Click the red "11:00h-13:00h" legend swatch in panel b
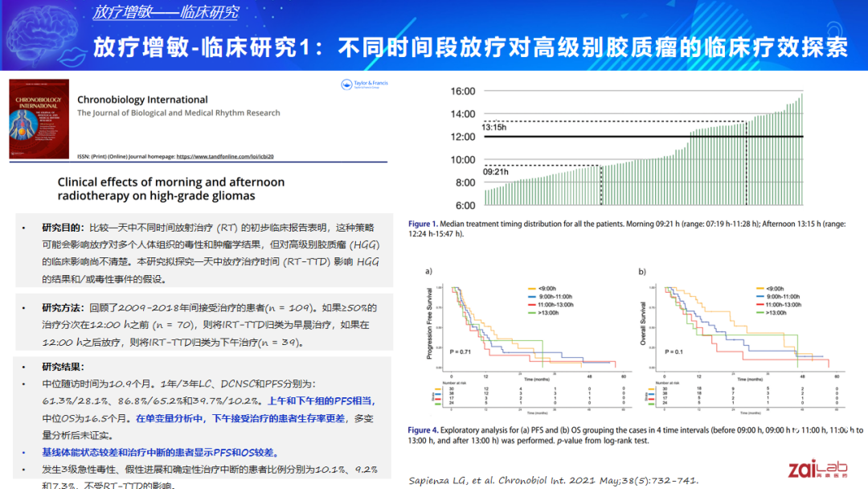The image size is (868, 489). point(760,305)
